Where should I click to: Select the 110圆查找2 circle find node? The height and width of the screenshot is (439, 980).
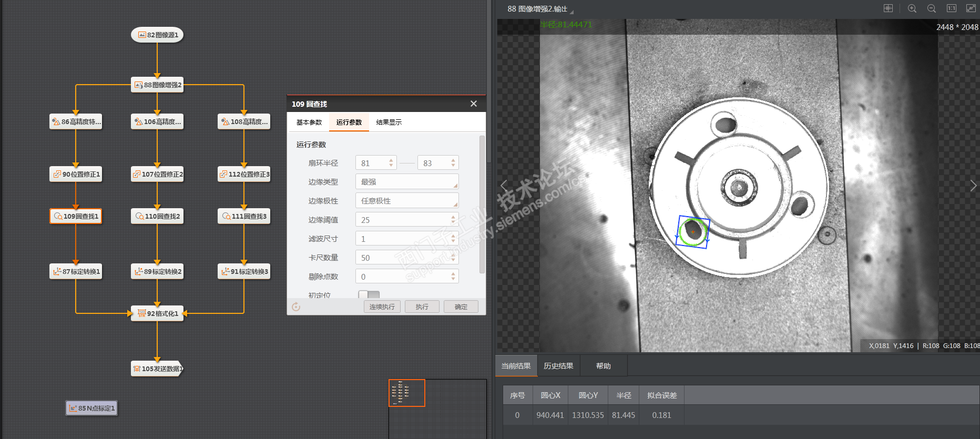157,216
